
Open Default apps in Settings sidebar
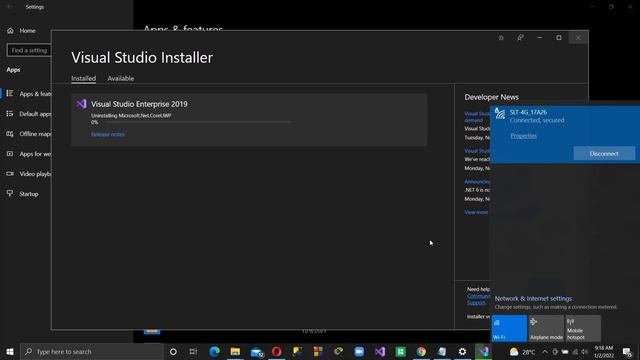pos(29,113)
